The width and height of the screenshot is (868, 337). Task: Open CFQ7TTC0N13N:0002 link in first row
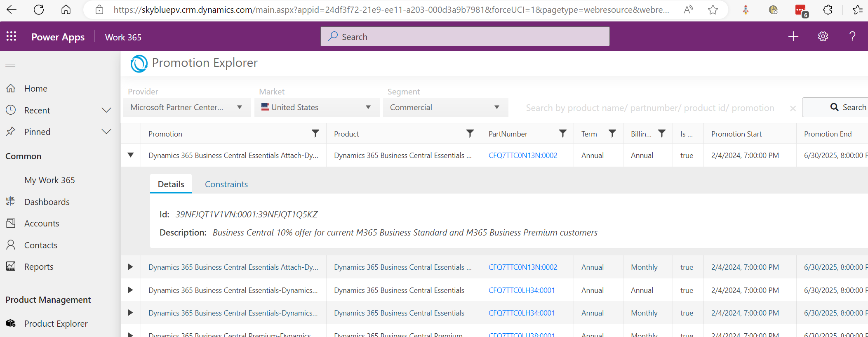[523, 156]
